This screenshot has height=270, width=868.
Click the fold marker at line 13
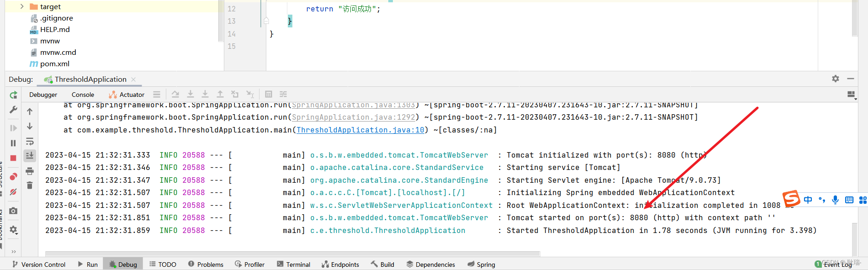tap(266, 21)
